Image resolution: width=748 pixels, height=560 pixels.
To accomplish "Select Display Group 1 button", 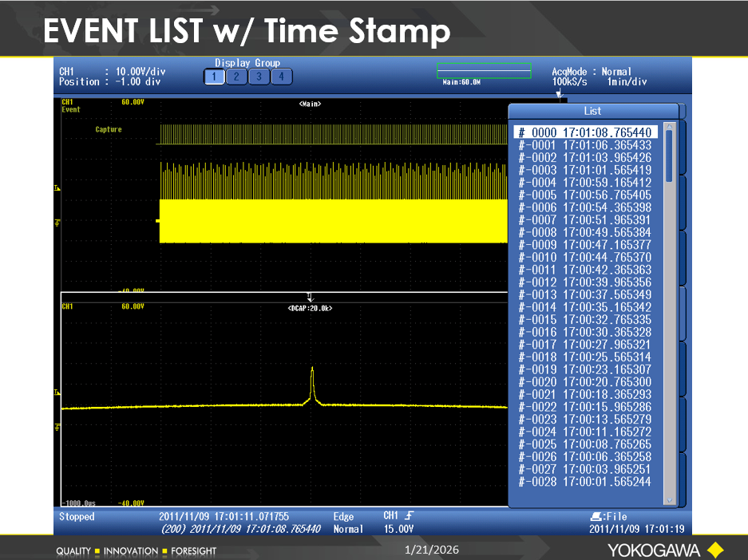I will 214,77.
